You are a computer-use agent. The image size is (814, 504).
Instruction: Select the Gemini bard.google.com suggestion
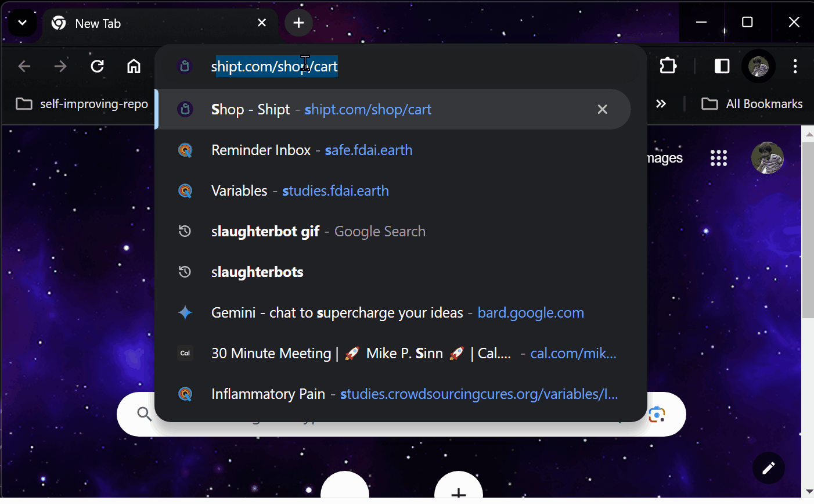[397, 313]
